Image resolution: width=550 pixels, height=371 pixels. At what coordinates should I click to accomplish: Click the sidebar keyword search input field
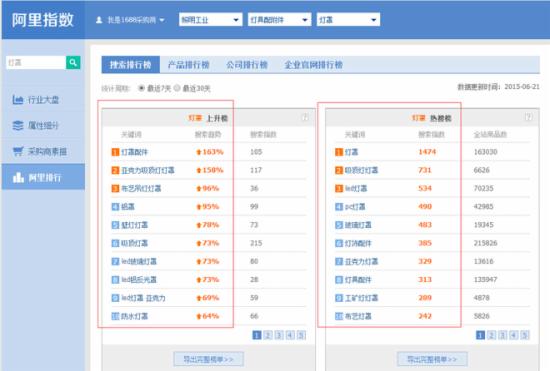tap(36, 62)
